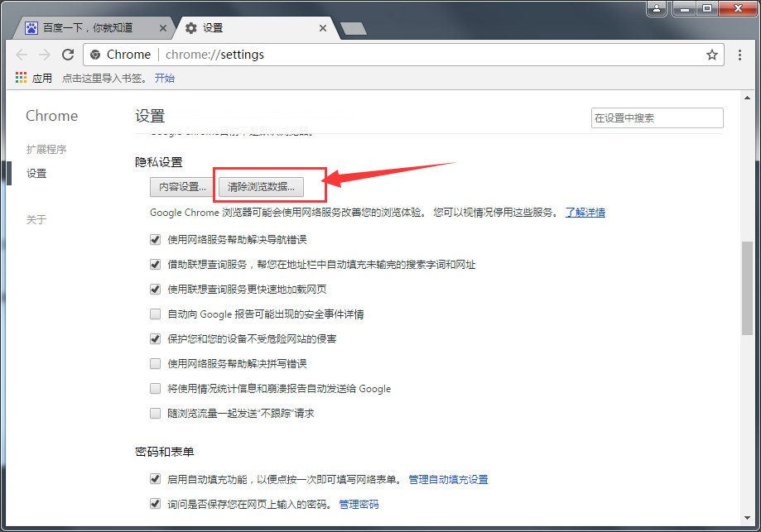Open the Apps grid shortcut

coord(22,79)
